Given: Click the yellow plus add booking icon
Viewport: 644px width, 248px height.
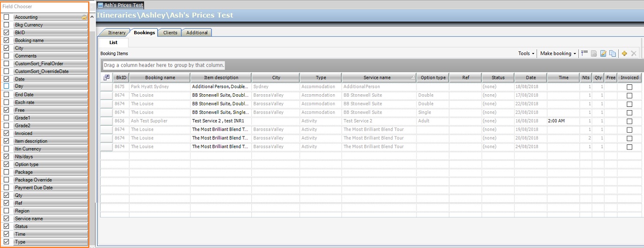Looking at the screenshot, I should pyautogui.click(x=624, y=53).
